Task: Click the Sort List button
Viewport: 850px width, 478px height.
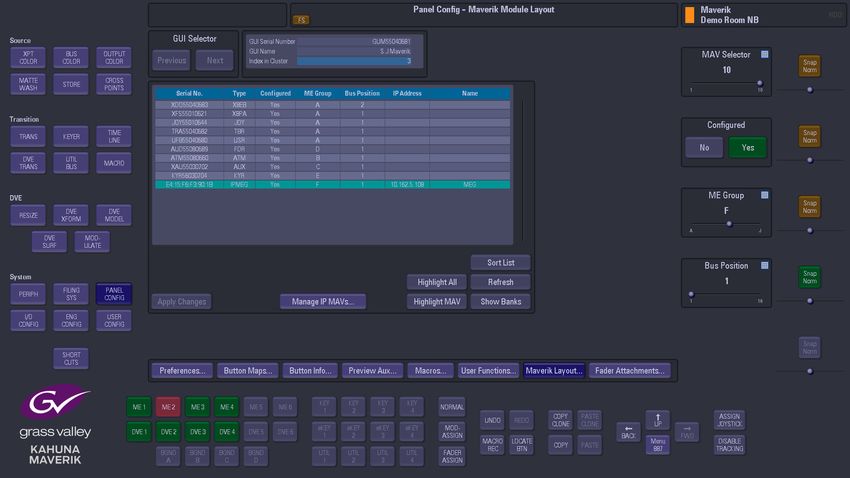Action: click(x=500, y=262)
